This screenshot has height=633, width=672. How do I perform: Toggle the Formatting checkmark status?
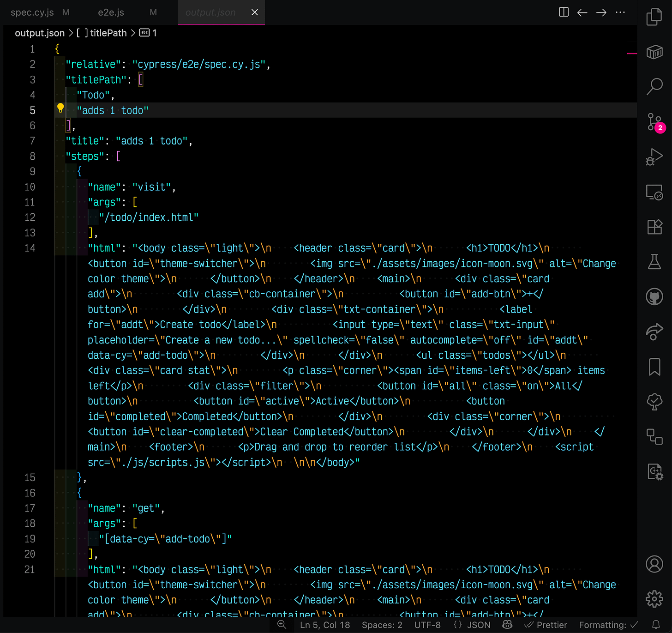[609, 625]
